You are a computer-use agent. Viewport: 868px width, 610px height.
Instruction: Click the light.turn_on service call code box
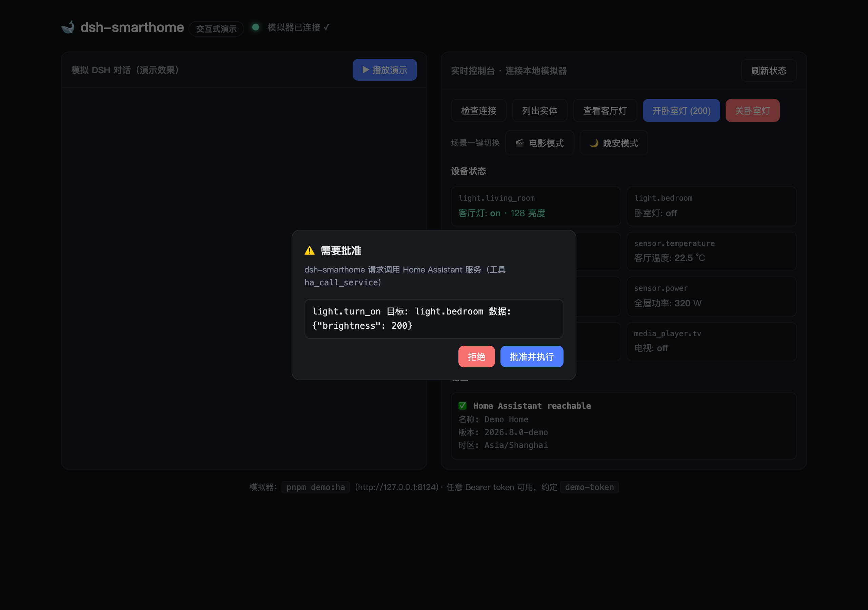point(434,319)
